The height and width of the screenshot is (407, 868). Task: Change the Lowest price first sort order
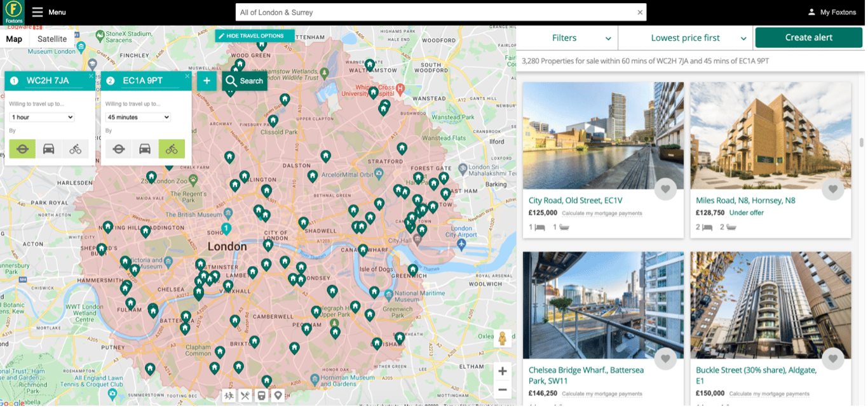(x=686, y=37)
